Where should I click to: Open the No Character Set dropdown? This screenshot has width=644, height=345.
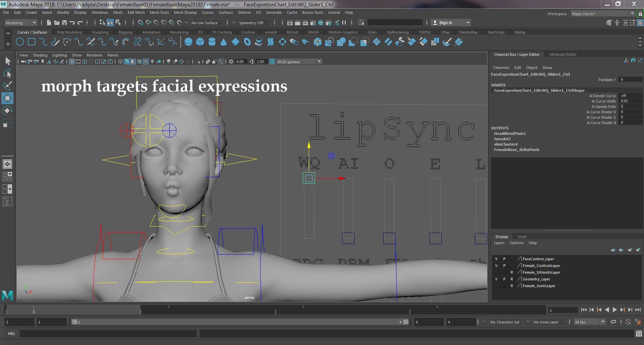pos(506,322)
